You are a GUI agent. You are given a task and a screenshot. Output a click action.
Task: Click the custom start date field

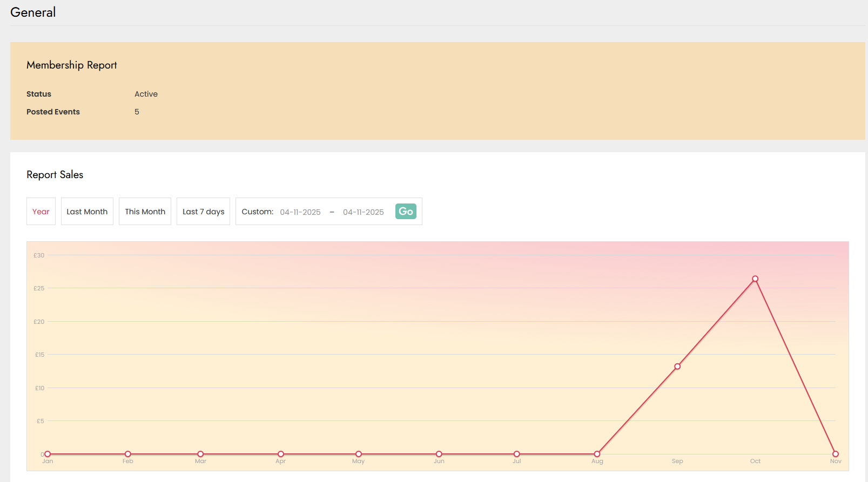[x=300, y=212]
